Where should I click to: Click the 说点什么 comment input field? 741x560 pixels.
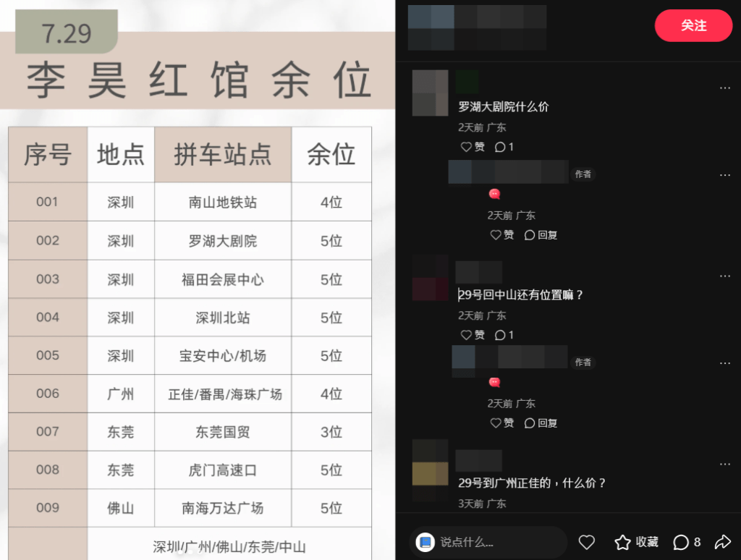[x=488, y=542]
